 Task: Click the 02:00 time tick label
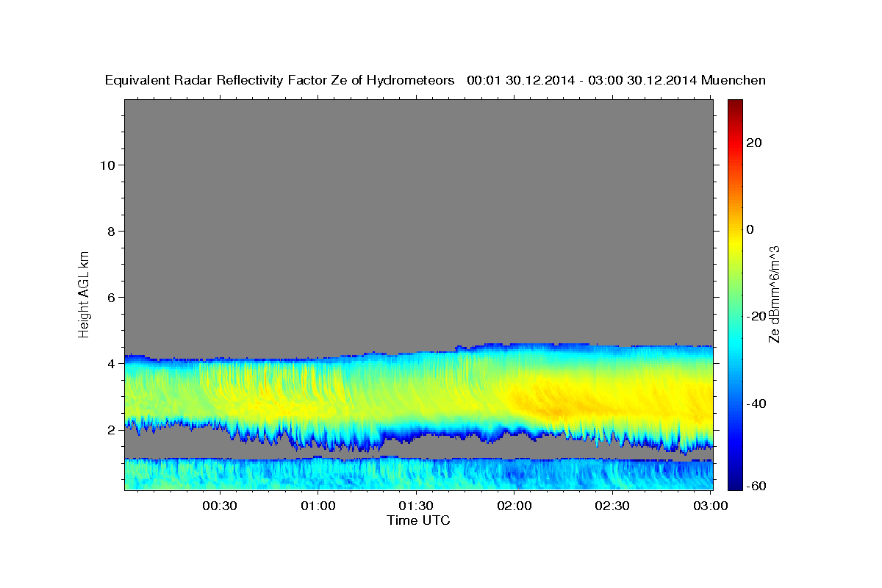(x=514, y=506)
